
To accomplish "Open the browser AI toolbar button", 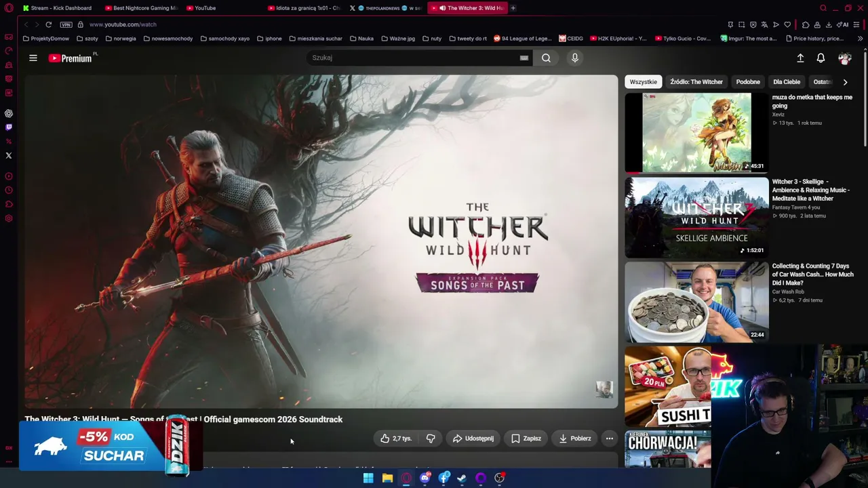I will coord(844,24).
